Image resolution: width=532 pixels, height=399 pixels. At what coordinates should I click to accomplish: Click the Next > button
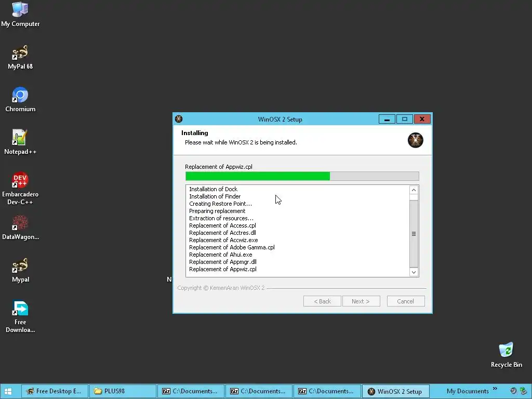pos(361,301)
